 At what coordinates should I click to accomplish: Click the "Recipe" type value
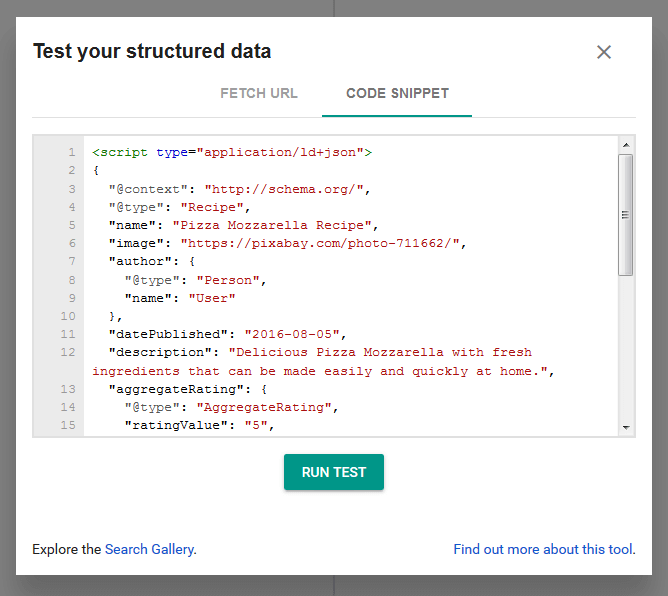point(212,207)
